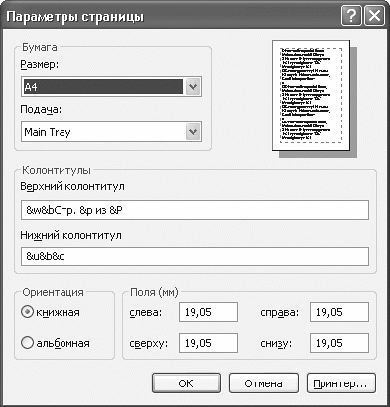Image resolution: width=390 pixels, height=407 pixels.
Task: Open the Подача dropdown arrow
Action: tap(193, 132)
